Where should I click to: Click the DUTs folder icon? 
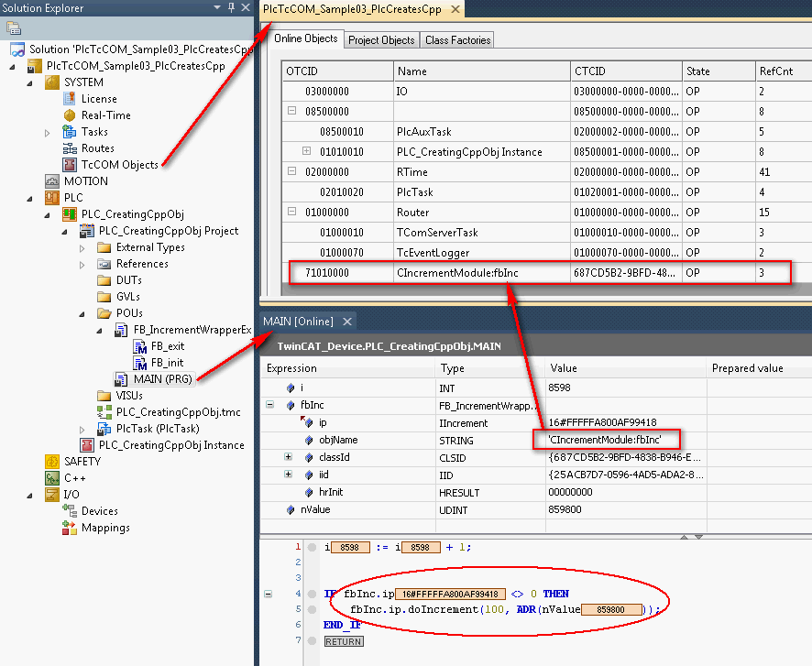coord(104,280)
